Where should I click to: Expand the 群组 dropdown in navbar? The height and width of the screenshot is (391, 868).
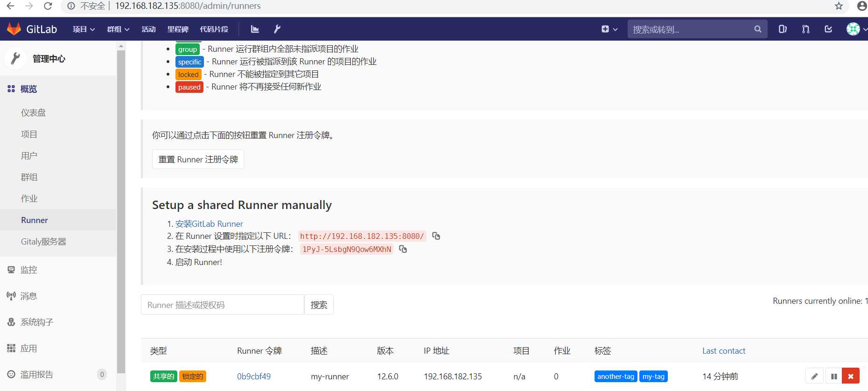coord(118,29)
